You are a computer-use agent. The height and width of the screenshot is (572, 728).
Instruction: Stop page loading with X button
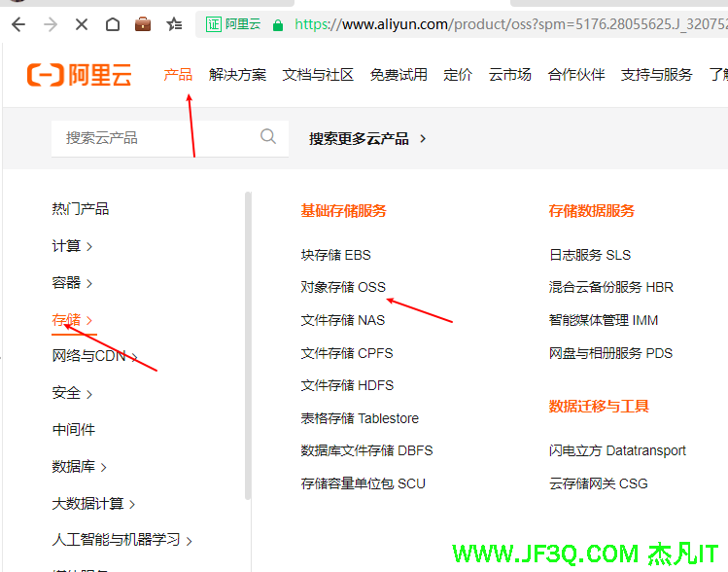click(x=83, y=24)
